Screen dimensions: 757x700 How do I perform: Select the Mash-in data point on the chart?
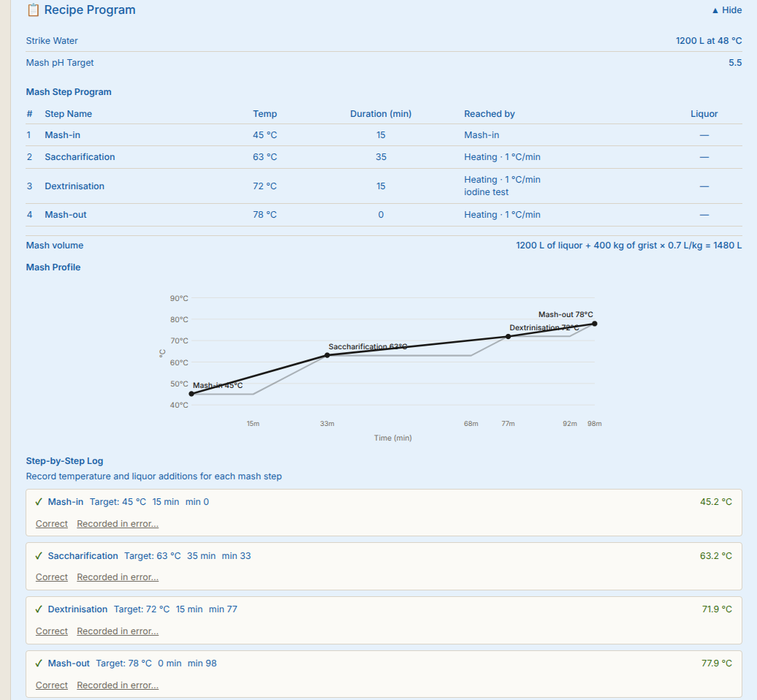[191, 394]
